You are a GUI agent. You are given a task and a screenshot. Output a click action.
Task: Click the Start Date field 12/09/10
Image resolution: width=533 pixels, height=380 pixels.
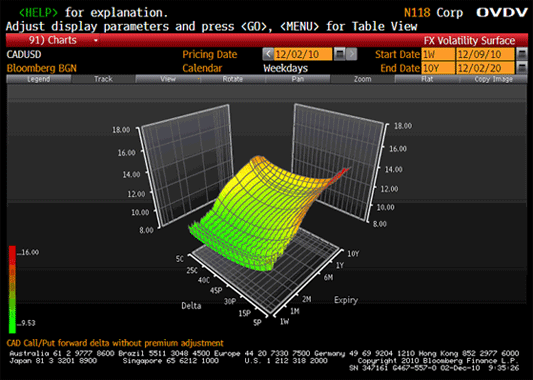point(485,54)
